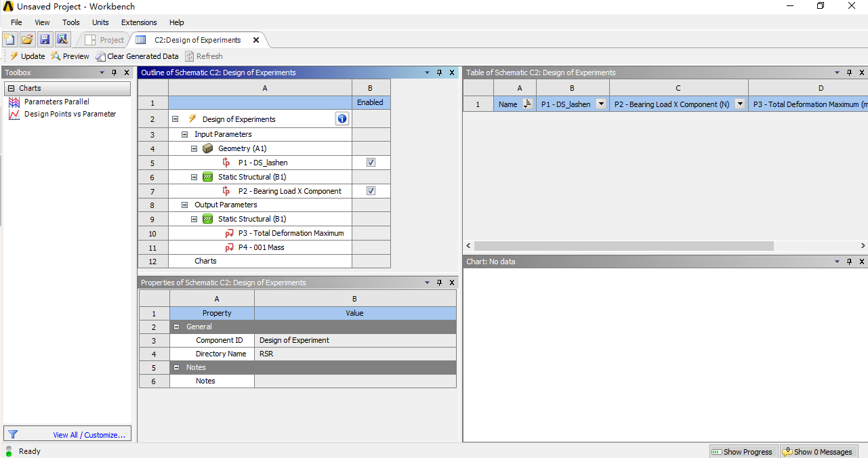Viewport: 868px width, 458px height.
Task: Create a new project with the New icon
Action: pos(9,39)
